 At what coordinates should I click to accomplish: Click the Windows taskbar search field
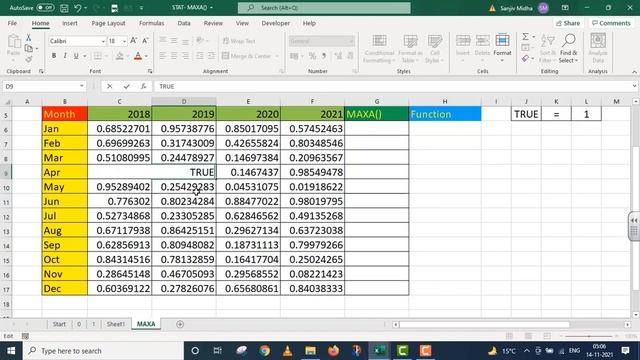[x=103, y=351]
